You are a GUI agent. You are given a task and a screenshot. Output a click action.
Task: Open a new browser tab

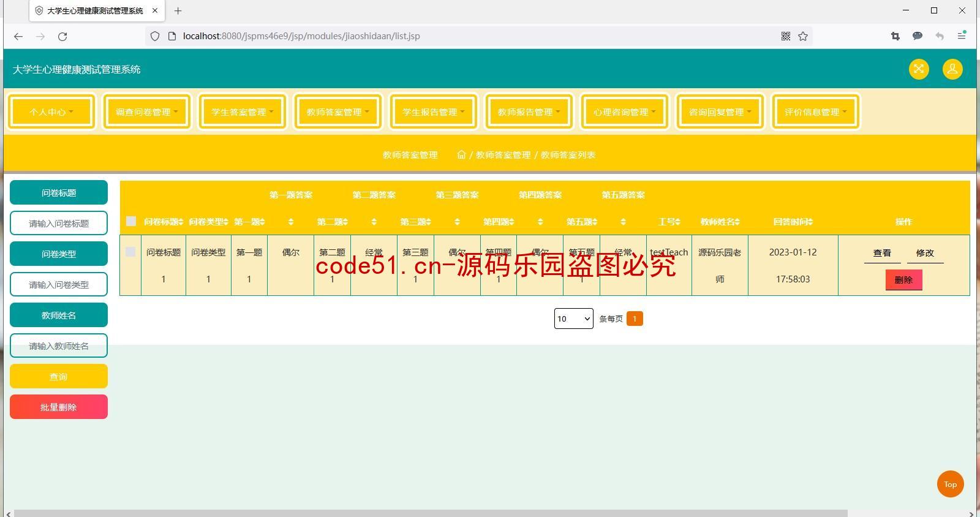pos(178,10)
